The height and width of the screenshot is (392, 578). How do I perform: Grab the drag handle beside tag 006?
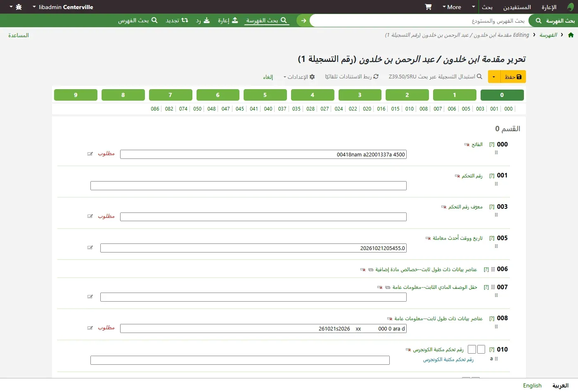point(493,269)
